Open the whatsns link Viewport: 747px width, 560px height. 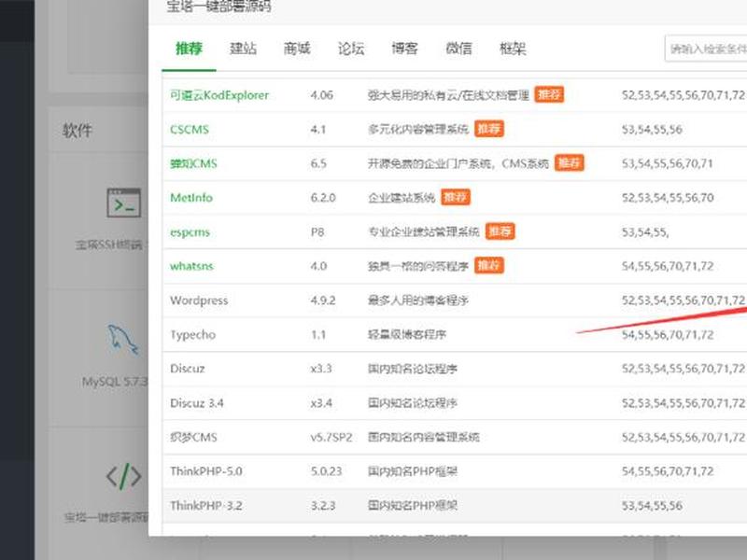191,266
